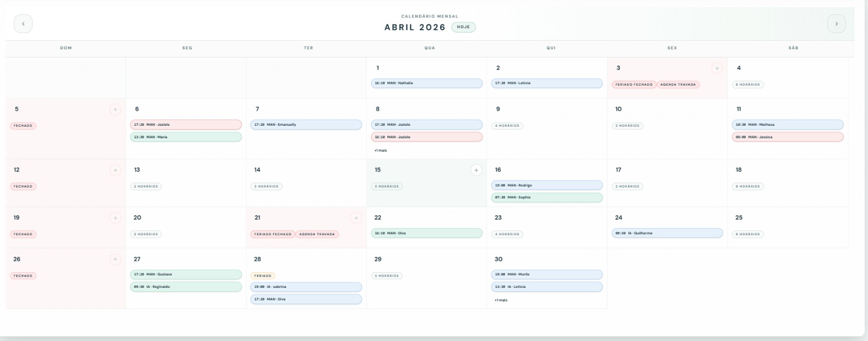Open 09:30 IA Guilherme appointment

click(667, 233)
